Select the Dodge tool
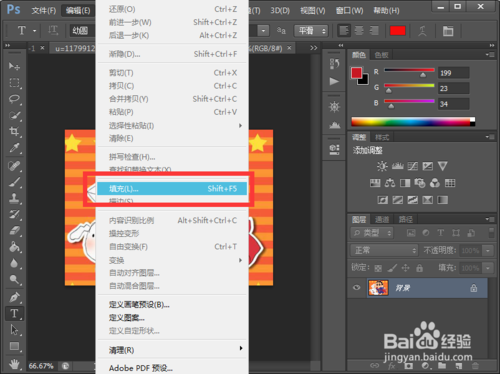500x374 pixels. click(x=14, y=279)
